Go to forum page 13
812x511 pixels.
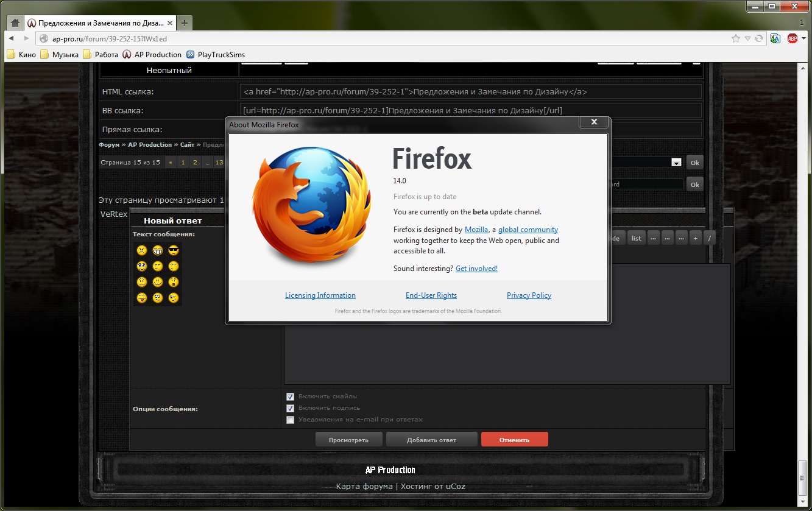(219, 163)
